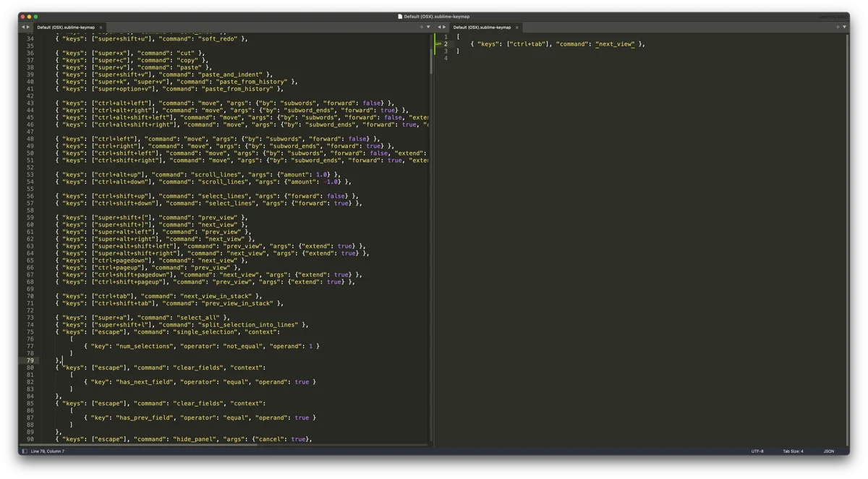This screenshot has height=479, width=868.
Task: Open the left pane tab list dropdown
Action: 428,27
